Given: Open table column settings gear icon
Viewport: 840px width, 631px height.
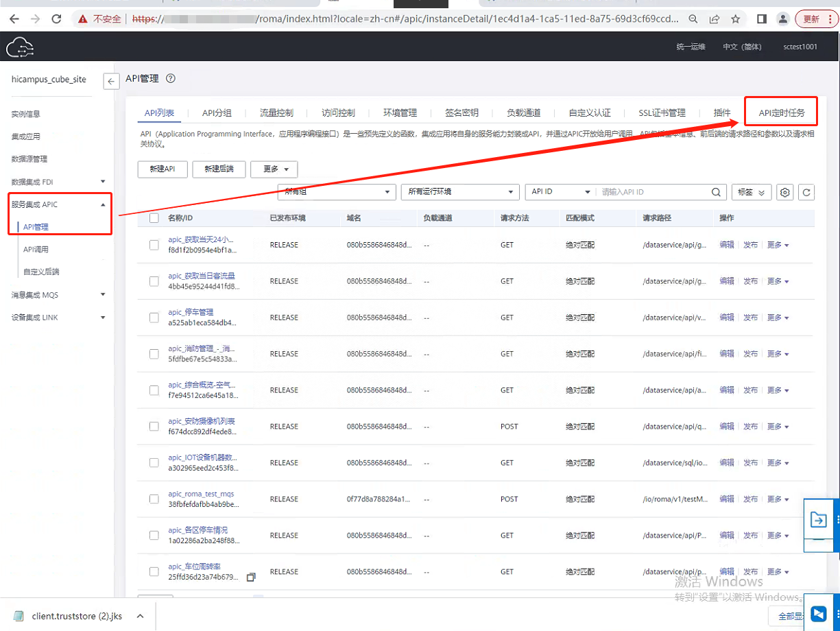Looking at the screenshot, I should pos(785,193).
